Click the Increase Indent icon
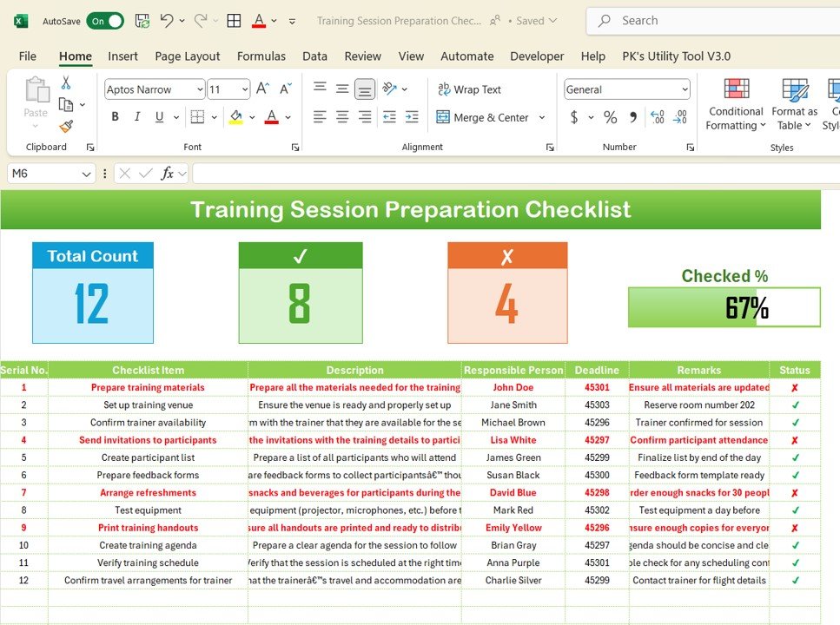 tap(411, 117)
